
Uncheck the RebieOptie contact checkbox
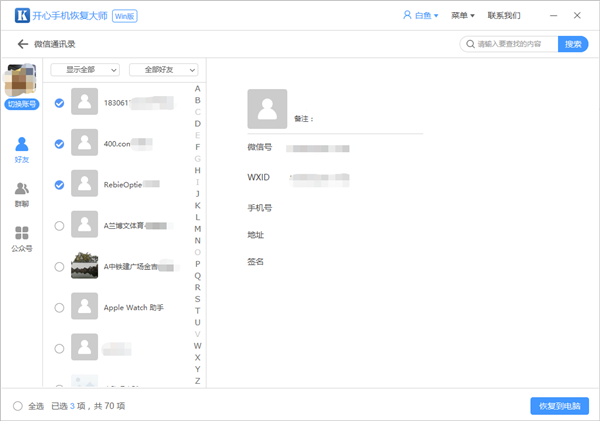click(59, 185)
